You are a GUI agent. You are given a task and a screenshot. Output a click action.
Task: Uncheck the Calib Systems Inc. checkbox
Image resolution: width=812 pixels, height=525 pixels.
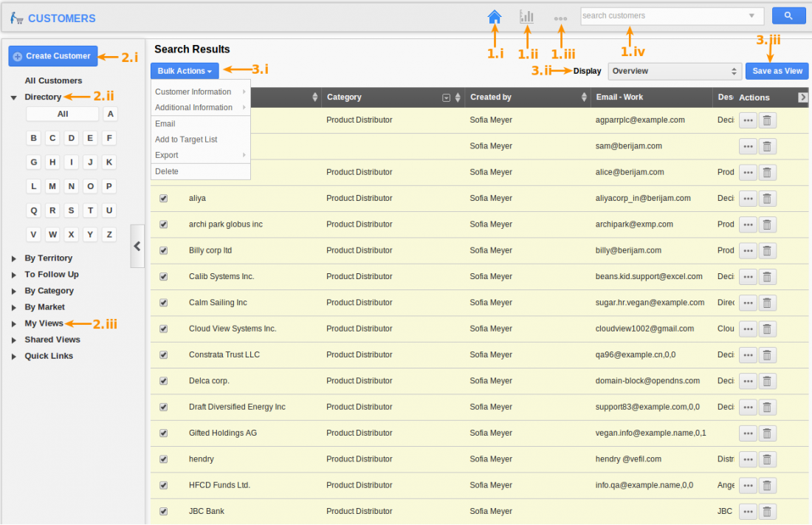(164, 277)
